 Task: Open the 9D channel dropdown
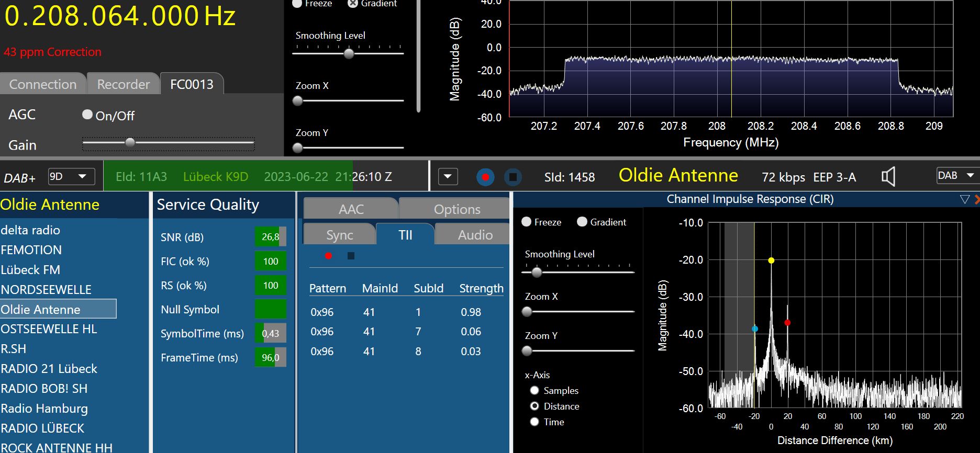(71, 177)
